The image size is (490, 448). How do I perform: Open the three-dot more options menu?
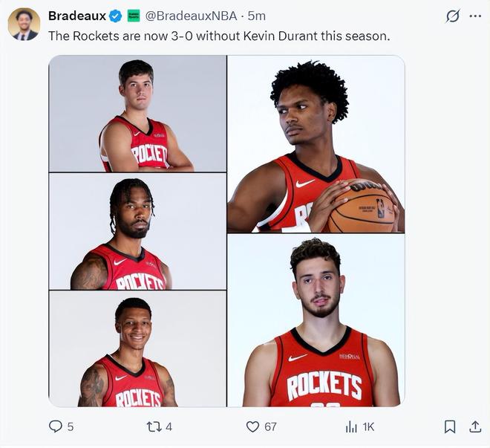pos(475,16)
